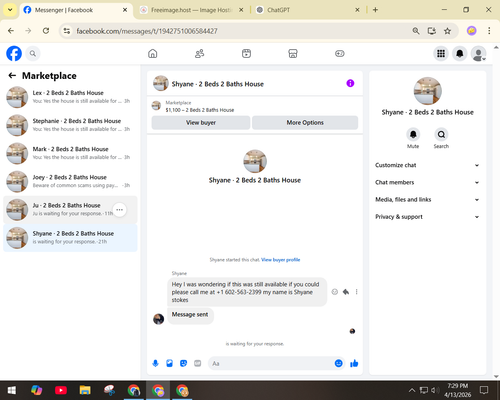Open the Windows Start menu

[x=12, y=390]
